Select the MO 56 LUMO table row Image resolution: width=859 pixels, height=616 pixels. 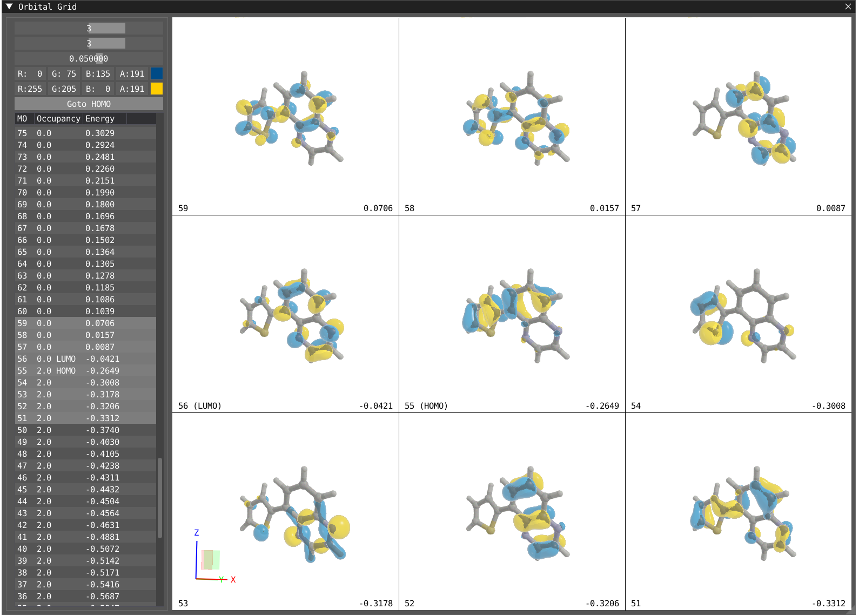point(85,359)
